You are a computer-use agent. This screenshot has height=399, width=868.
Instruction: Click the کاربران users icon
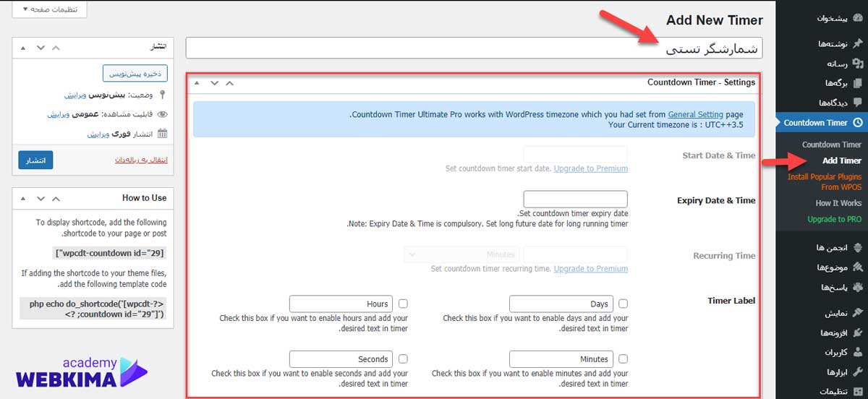(x=858, y=353)
